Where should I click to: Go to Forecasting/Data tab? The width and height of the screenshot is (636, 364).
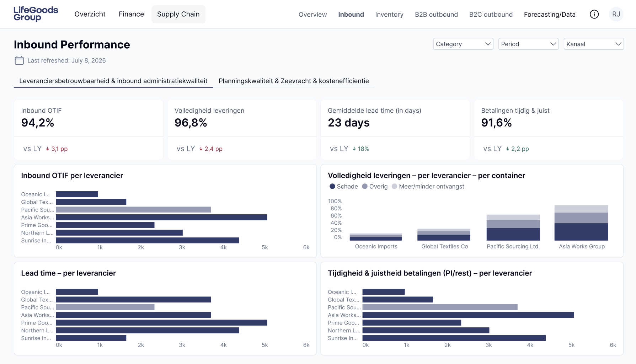[x=550, y=15]
